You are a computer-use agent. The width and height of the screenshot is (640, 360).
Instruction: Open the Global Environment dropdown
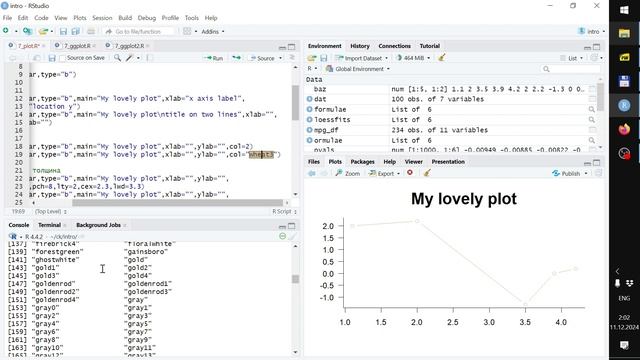point(358,69)
